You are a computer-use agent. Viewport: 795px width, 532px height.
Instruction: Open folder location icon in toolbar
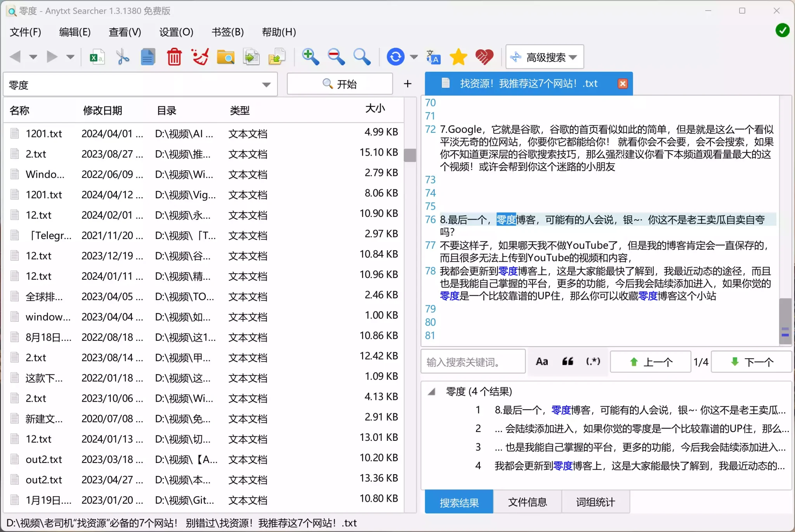[225, 57]
